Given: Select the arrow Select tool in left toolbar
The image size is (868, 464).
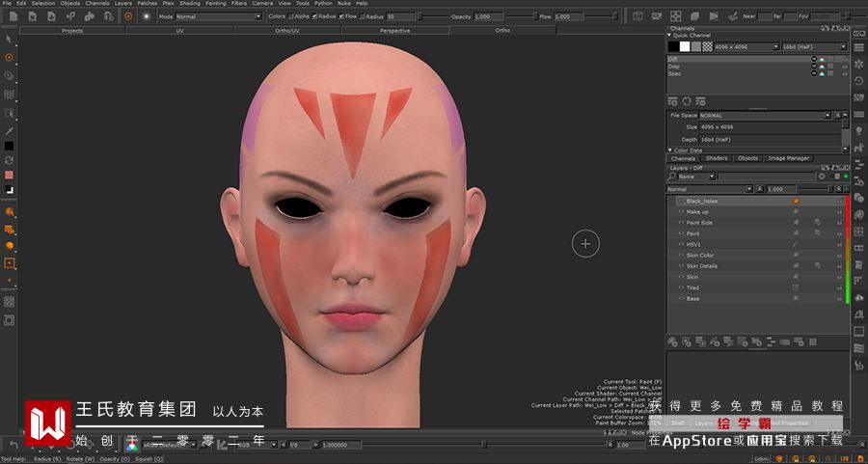Looking at the screenshot, I should click(x=9, y=40).
